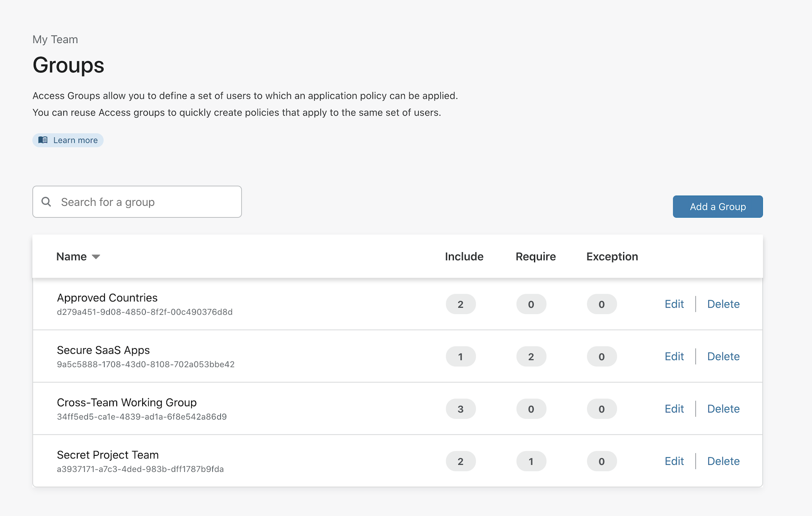Edit the Secure SaaS Apps group

tap(674, 356)
